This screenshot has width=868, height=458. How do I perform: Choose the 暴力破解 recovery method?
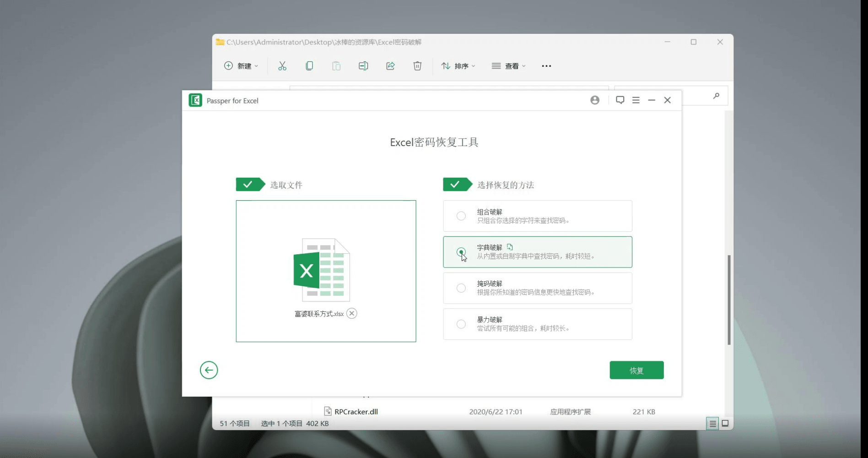coord(461,324)
